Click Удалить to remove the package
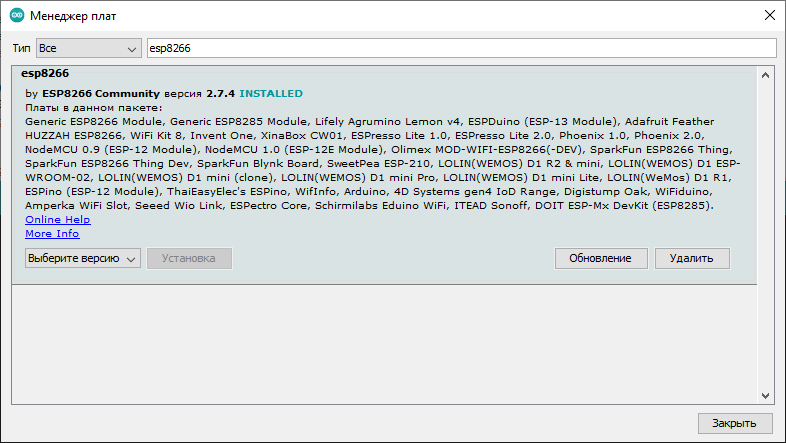The height and width of the screenshot is (443, 786). pos(692,258)
